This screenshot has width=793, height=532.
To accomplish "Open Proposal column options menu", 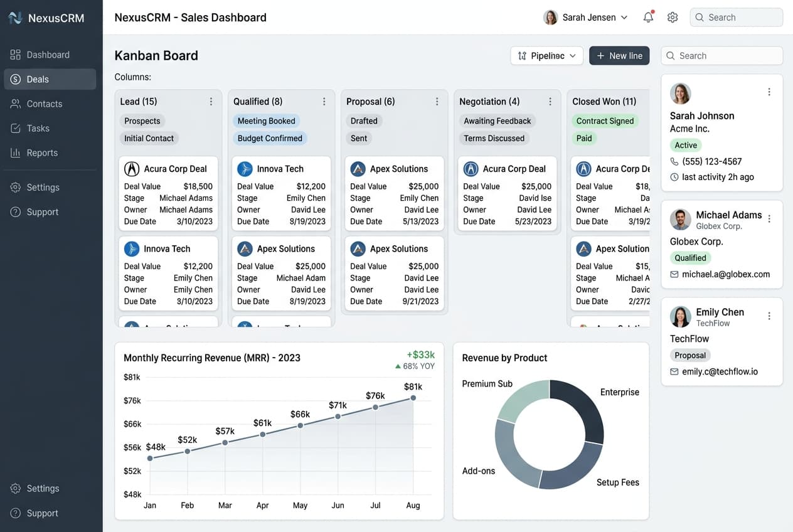I will pos(437,102).
